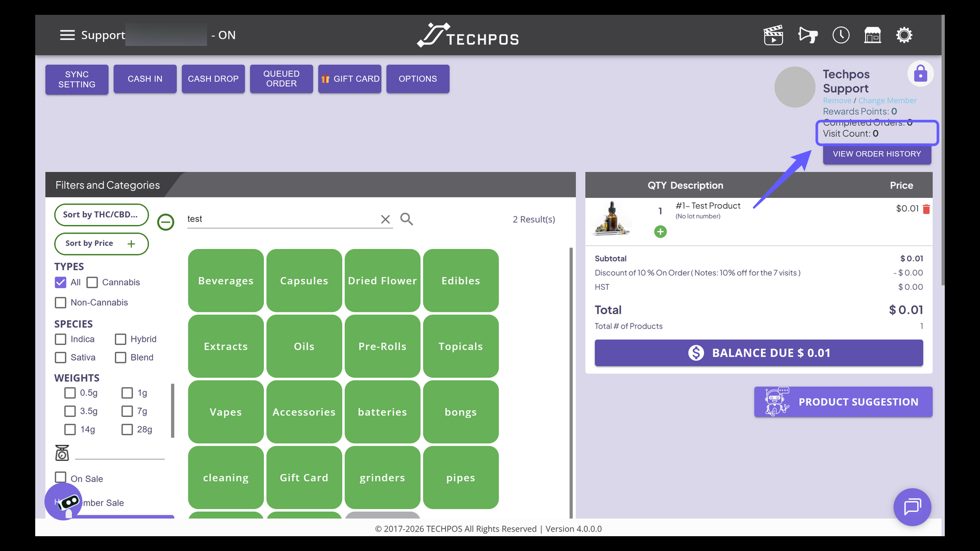
Task: Select the Filters and Categories tab
Action: (x=107, y=185)
